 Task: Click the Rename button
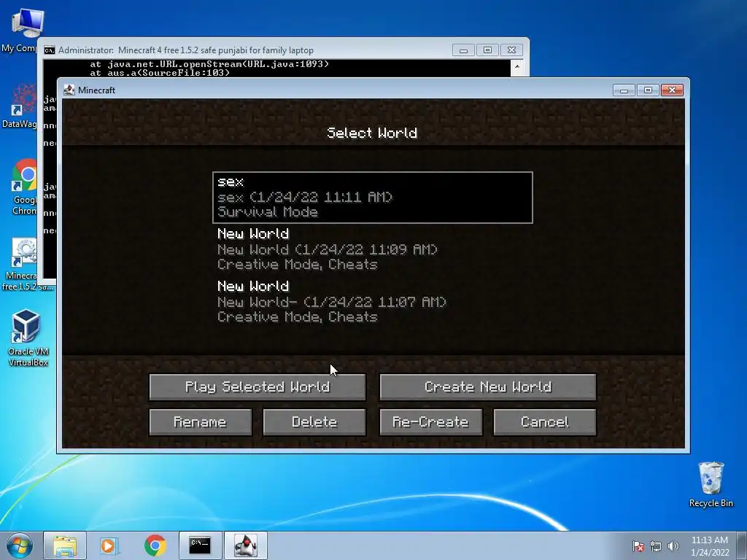pyautogui.click(x=200, y=422)
